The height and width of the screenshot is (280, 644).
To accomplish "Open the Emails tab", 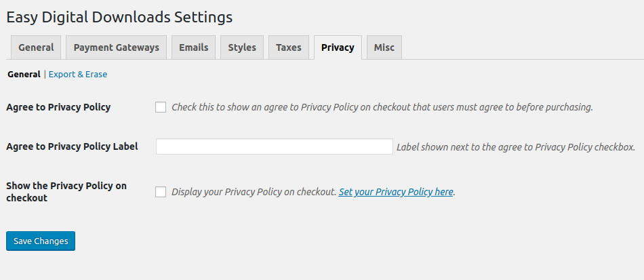I will pos(193,47).
